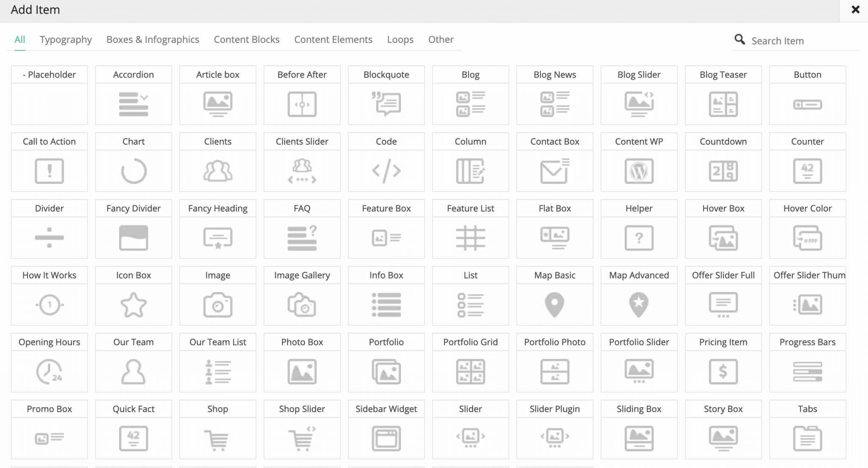This screenshot has width=868, height=468.
Task: Switch to the Typography tab
Action: [x=66, y=39]
